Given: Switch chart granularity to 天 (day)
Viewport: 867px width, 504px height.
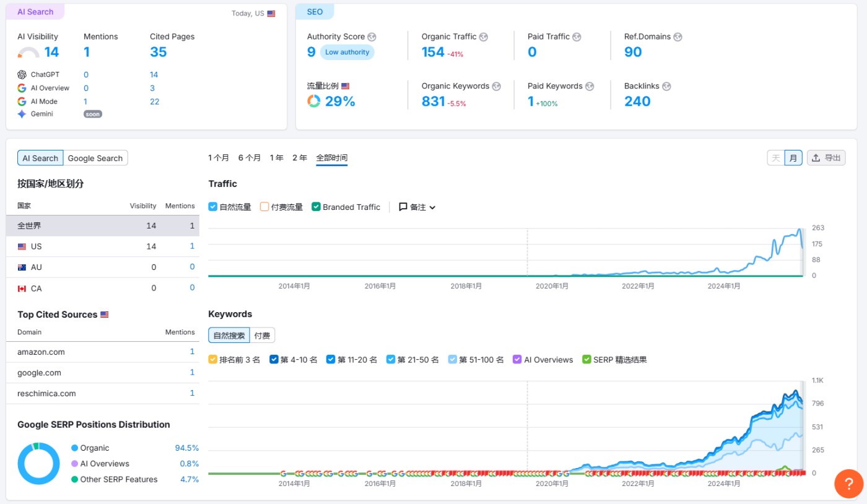Looking at the screenshot, I should (775, 158).
